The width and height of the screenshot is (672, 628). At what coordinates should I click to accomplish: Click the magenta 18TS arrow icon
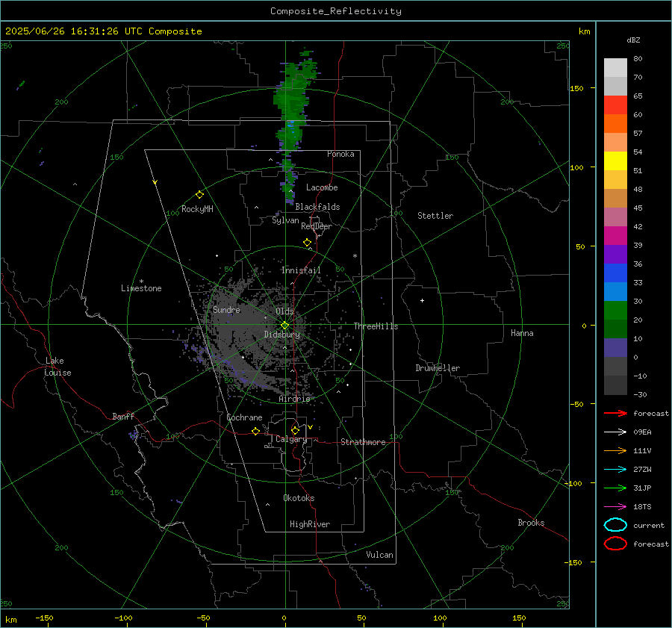pos(615,507)
